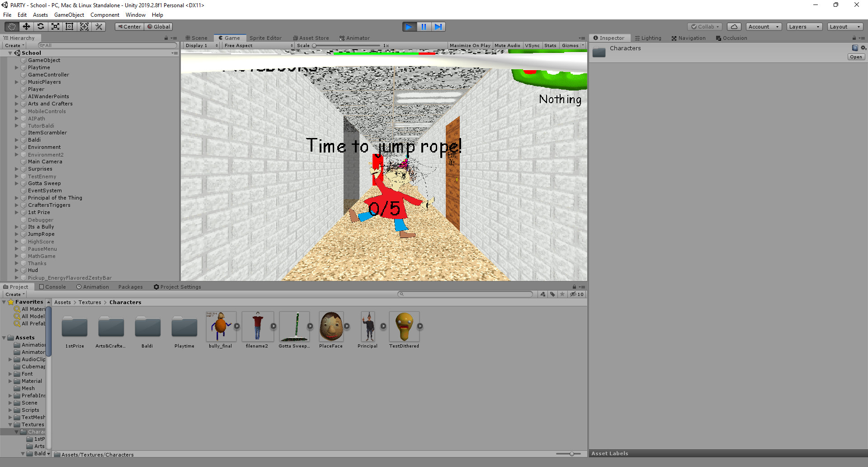The width and height of the screenshot is (868, 467).
Task: Open the Free Aspect ratio dropdown
Action: pyautogui.click(x=257, y=45)
